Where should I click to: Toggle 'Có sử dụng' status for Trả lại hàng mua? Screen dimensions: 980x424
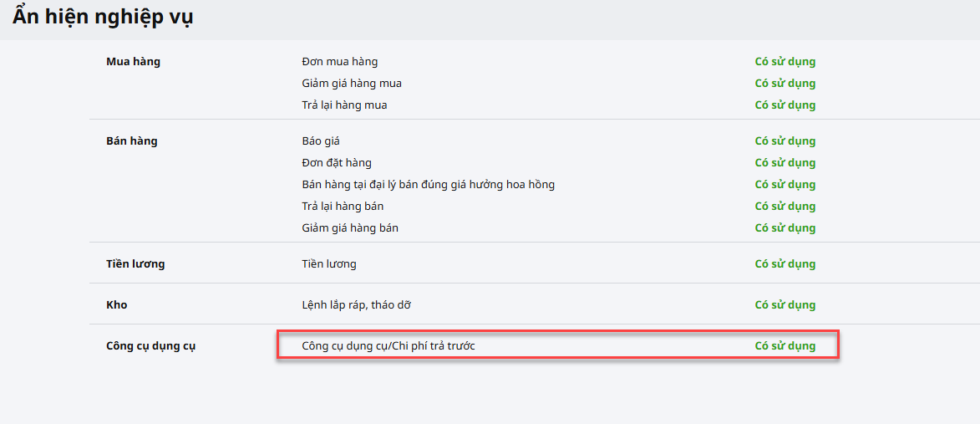click(785, 105)
